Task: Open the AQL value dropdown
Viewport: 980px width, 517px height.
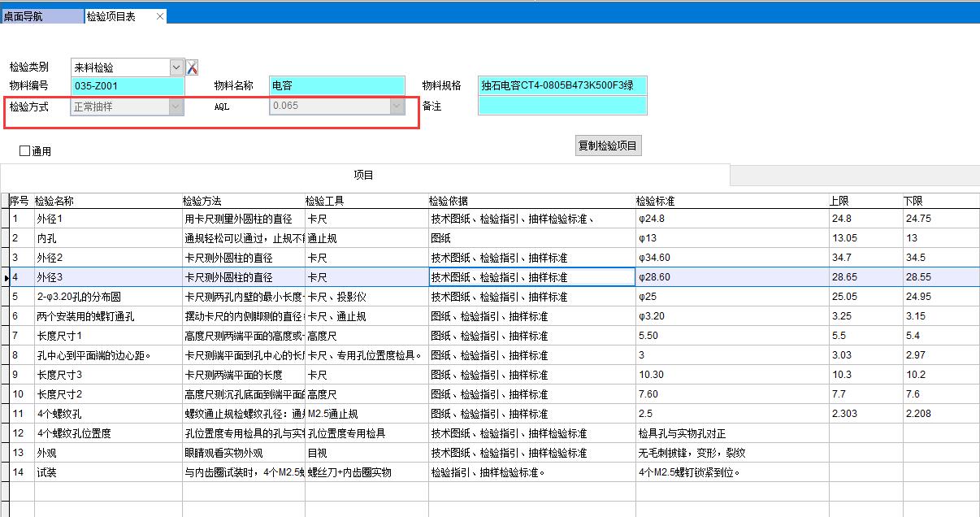Action: (x=397, y=106)
